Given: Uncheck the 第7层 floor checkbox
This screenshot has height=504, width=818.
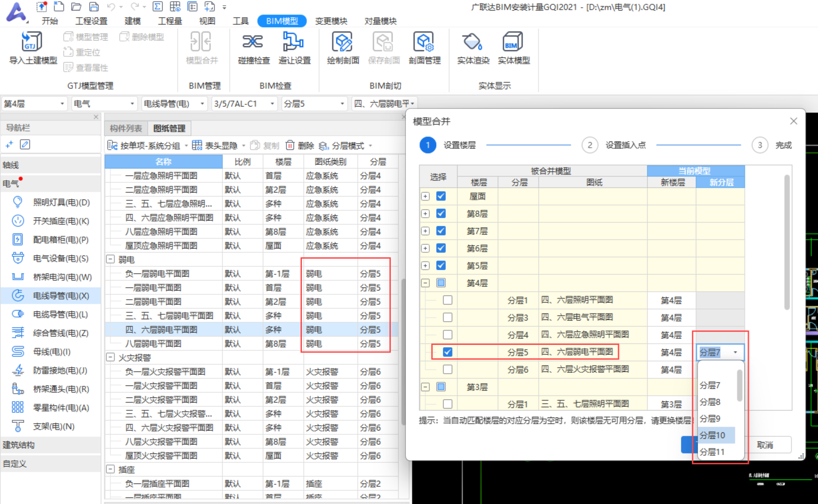Looking at the screenshot, I should (441, 231).
